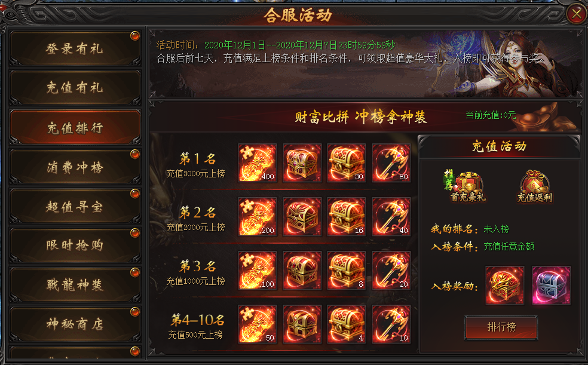Viewport: 588px width, 365px height.
Task: Open the 戰龍神装 tab
Action: [75, 285]
